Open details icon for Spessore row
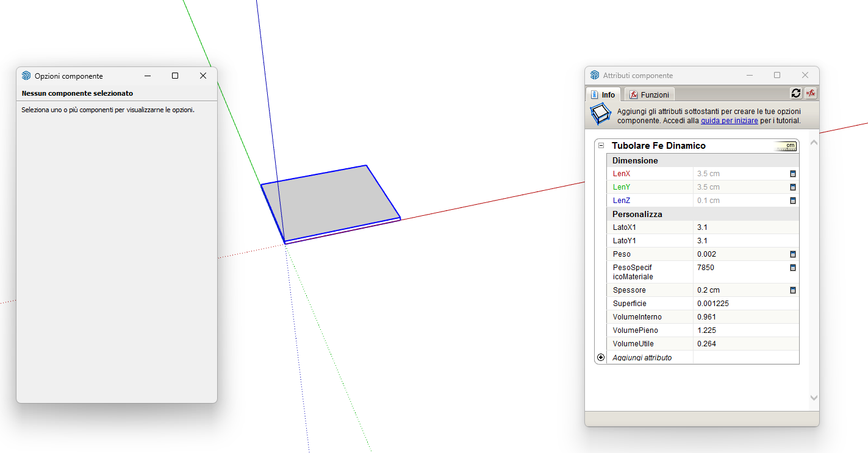The image size is (868, 453). (x=793, y=290)
